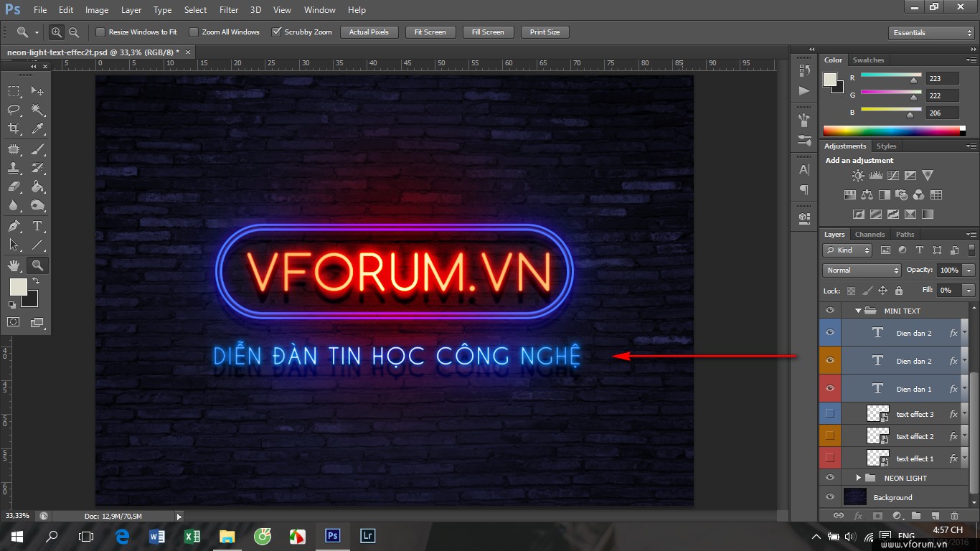Select the Hand tool

click(14, 265)
